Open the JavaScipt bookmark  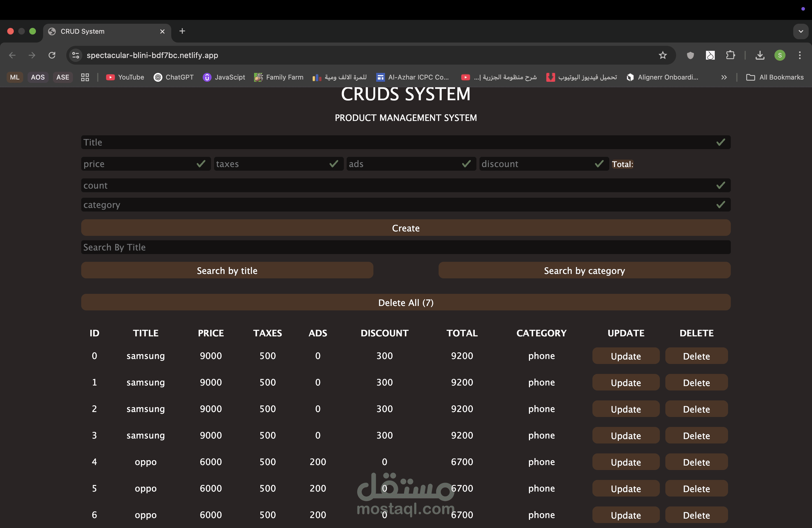click(224, 77)
